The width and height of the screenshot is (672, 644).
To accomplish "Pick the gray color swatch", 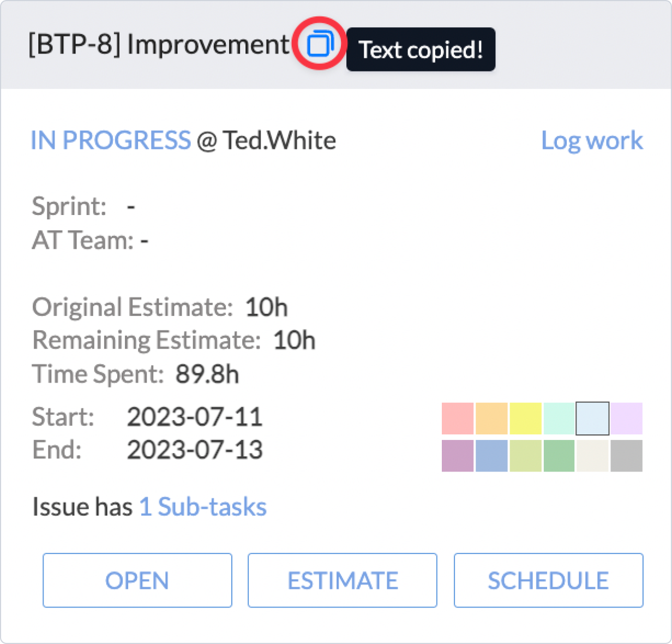I will tap(626, 456).
